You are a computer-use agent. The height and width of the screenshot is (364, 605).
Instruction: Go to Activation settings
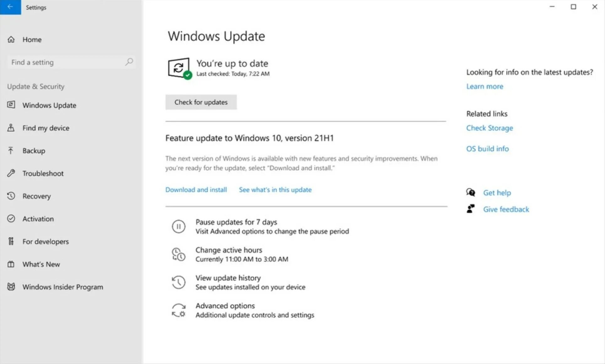pyautogui.click(x=38, y=219)
